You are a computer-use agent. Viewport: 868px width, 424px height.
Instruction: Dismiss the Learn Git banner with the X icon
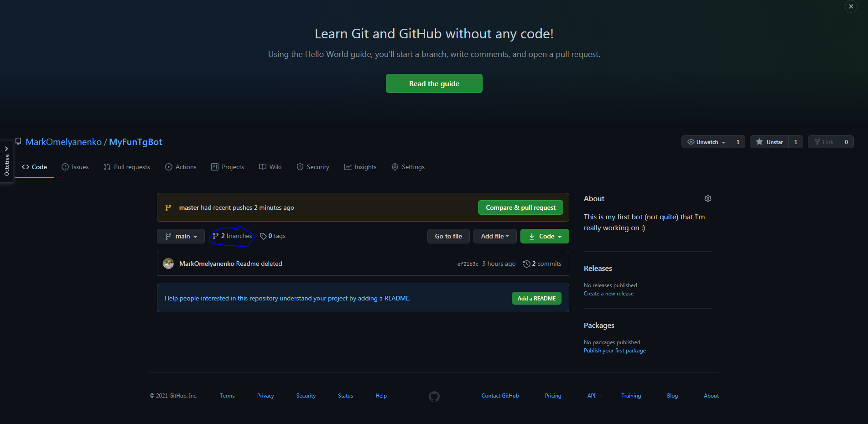(851, 6)
